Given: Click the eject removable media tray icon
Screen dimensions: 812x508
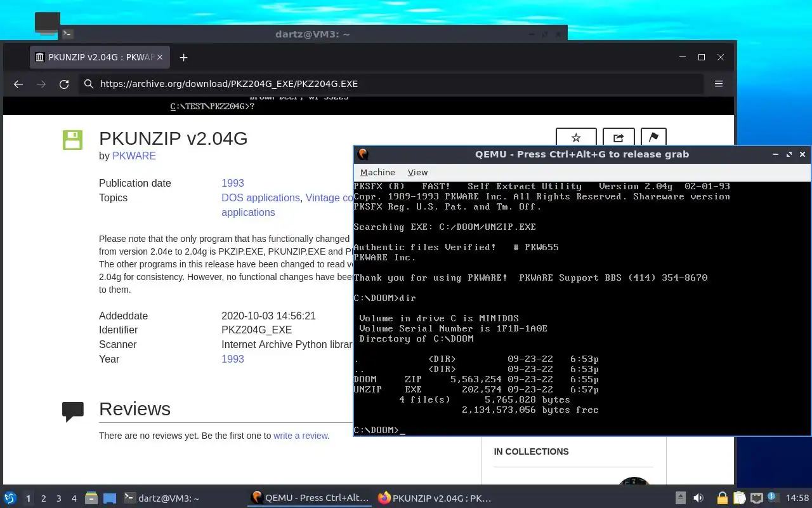Looking at the screenshot, I should click(681, 498).
